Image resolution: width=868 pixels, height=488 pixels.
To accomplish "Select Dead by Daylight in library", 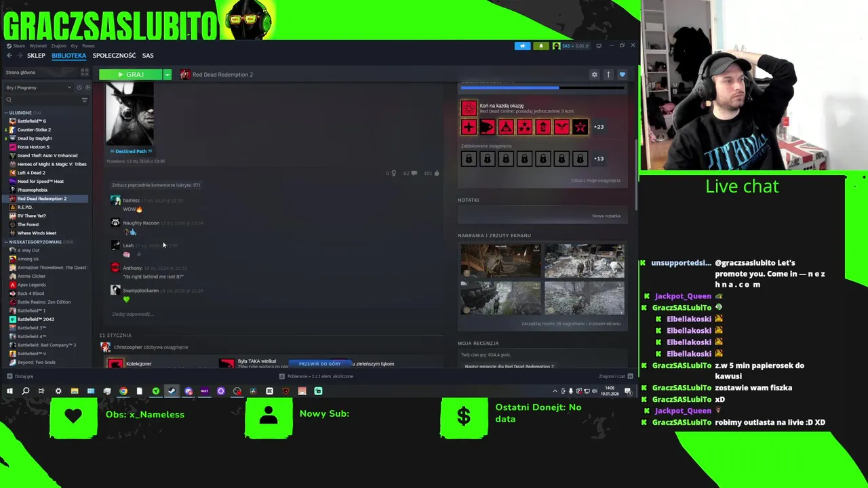I will 35,138.
